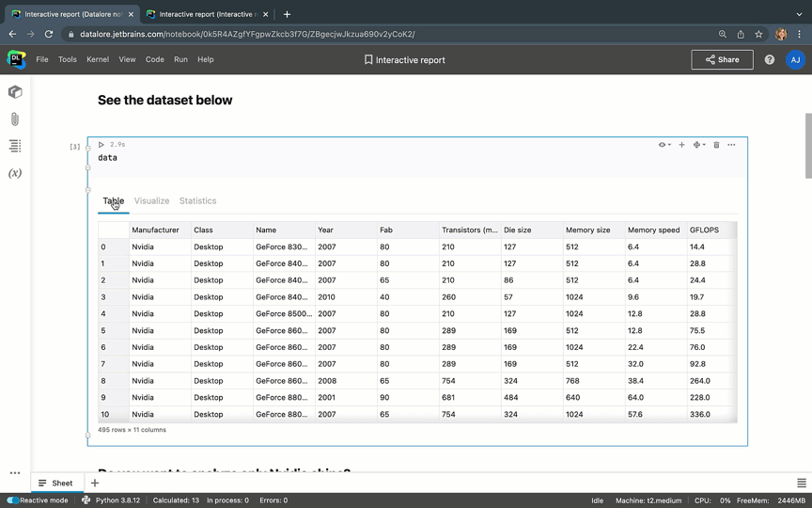Open the Environment cube icon in sidebar
812x508 pixels.
point(15,92)
